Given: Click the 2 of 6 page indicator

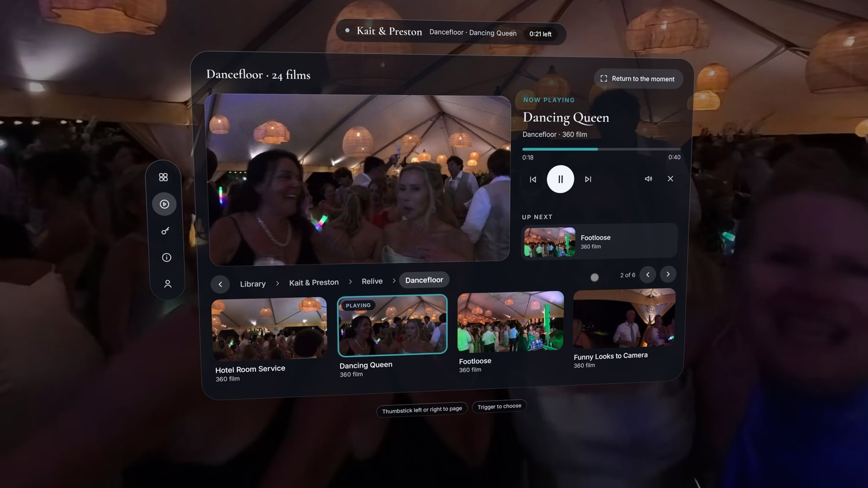Looking at the screenshot, I should point(627,275).
